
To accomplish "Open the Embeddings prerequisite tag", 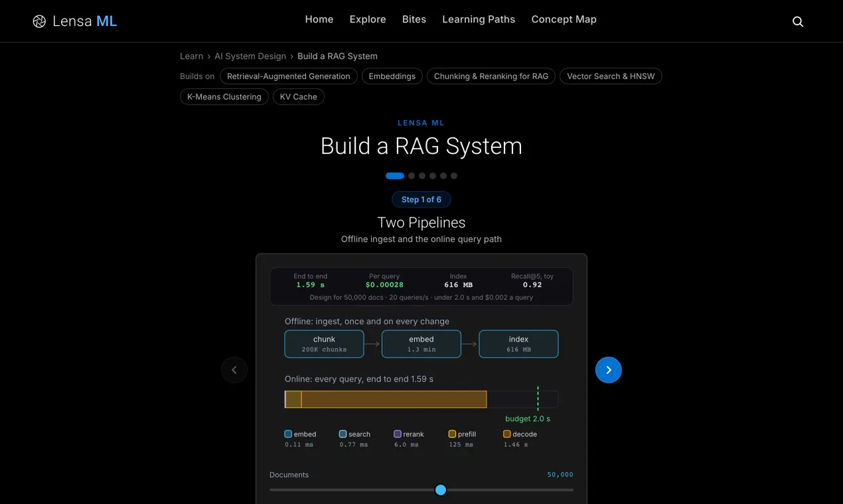I will (x=392, y=76).
